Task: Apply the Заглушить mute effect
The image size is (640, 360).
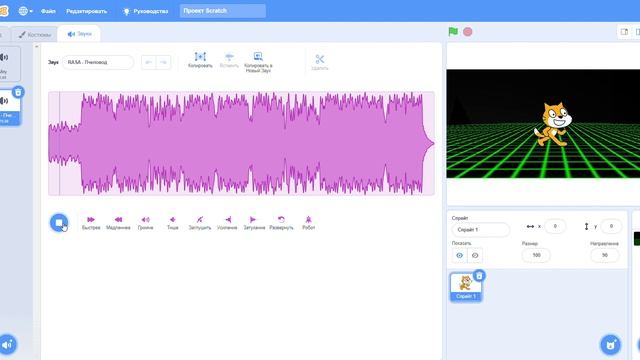Action: tap(200, 223)
